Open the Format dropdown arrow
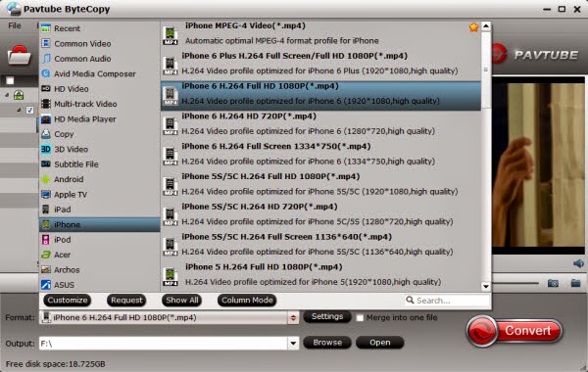This screenshot has width=588, height=372. (293, 318)
